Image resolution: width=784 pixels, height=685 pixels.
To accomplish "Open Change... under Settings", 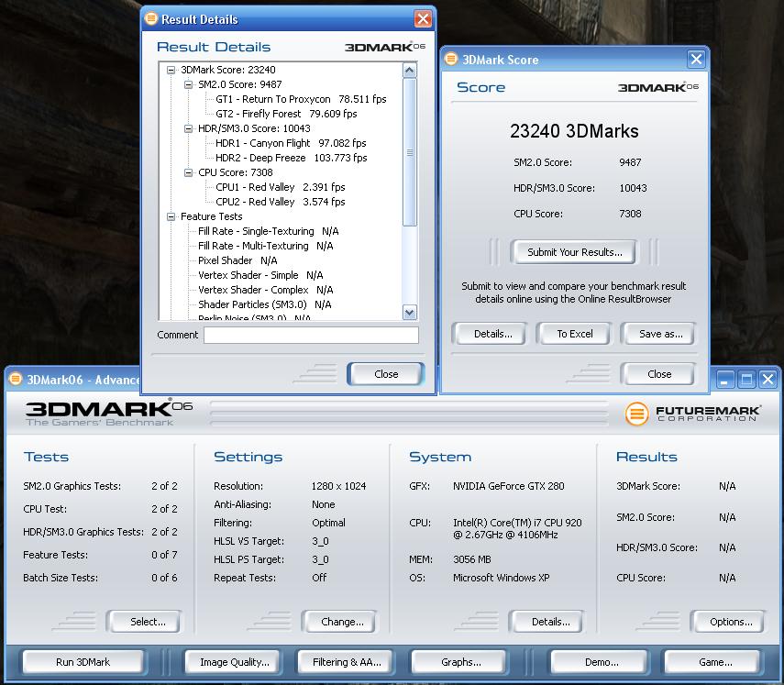I will point(342,622).
